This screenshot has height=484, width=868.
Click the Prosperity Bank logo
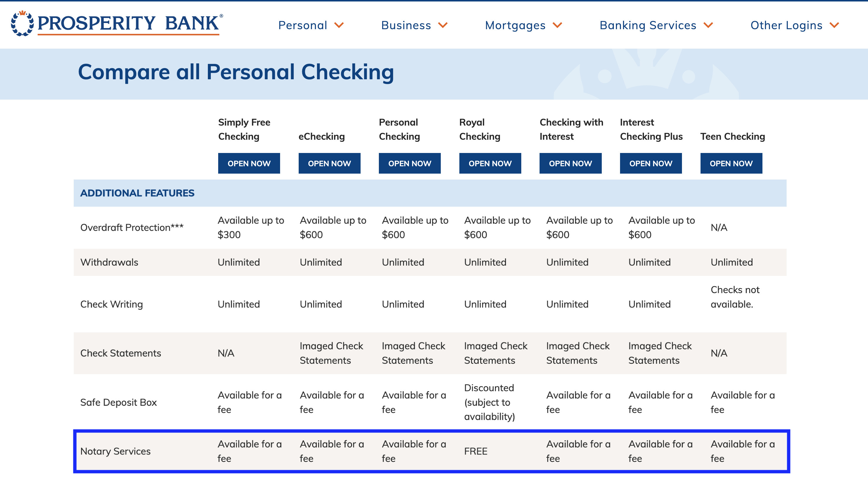tap(117, 24)
